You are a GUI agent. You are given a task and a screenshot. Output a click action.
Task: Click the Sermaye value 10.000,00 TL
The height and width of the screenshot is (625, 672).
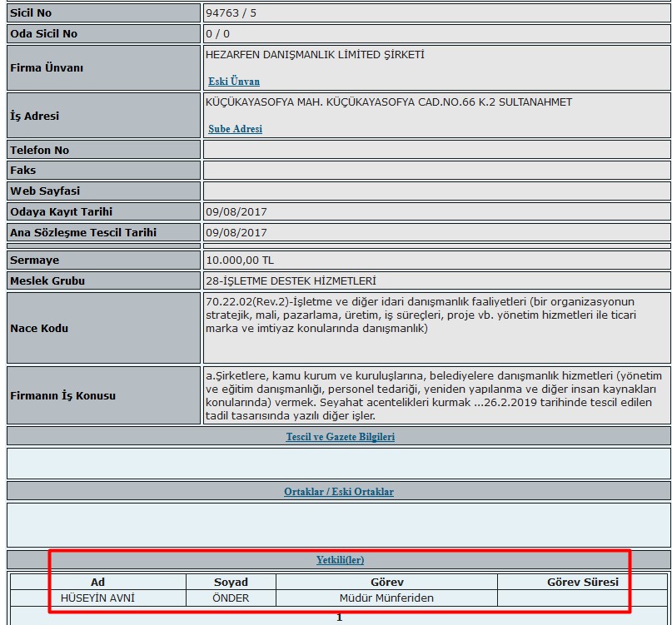240,260
